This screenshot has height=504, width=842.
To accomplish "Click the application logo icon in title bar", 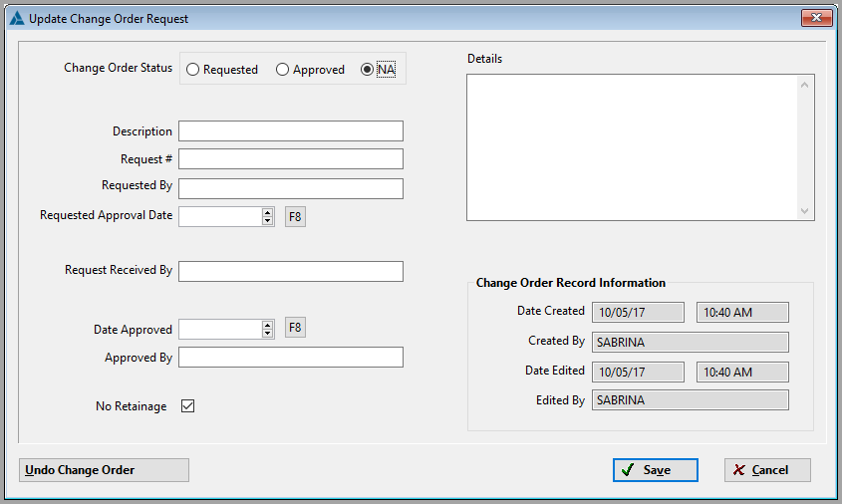I will pos(16,18).
